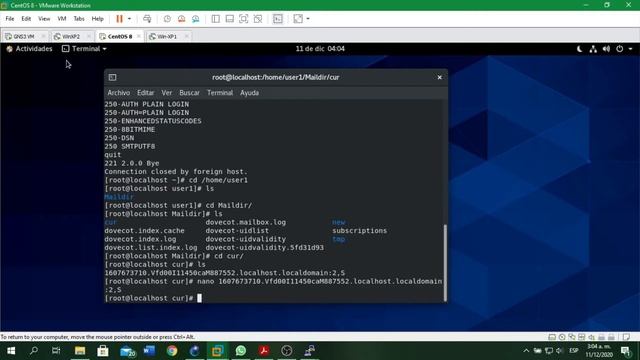This screenshot has width=640, height=360.
Task: Toggle the thumbnail bar layout icon
Action: coord(229,19)
